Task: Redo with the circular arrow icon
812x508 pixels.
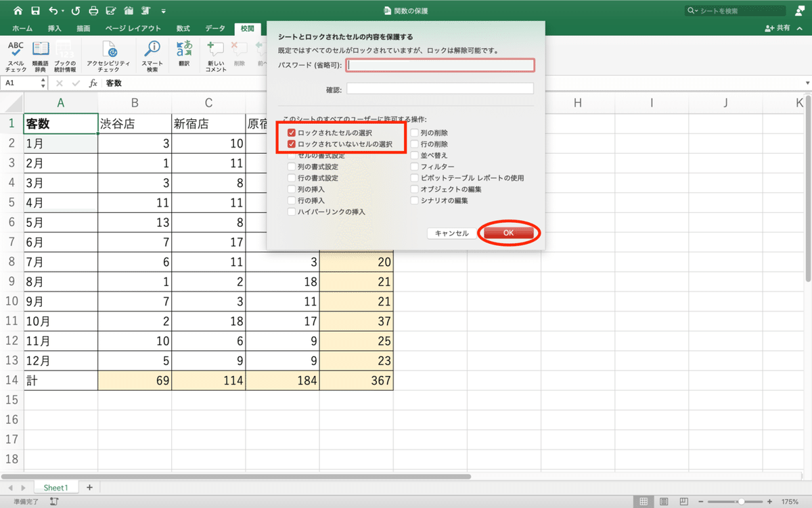Action: (75, 11)
